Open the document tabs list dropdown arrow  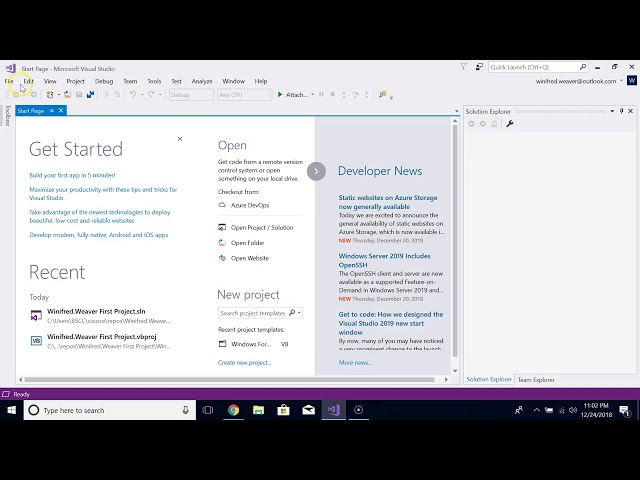(456, 111)
